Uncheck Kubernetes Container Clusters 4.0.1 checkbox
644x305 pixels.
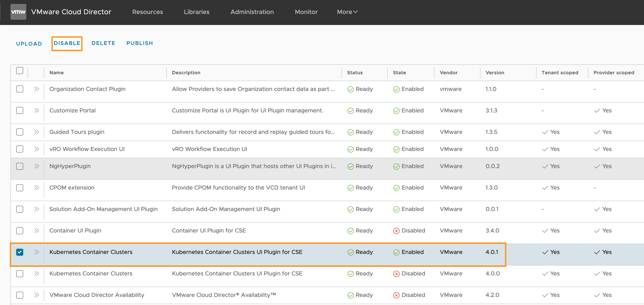click(x=20, y=252)
